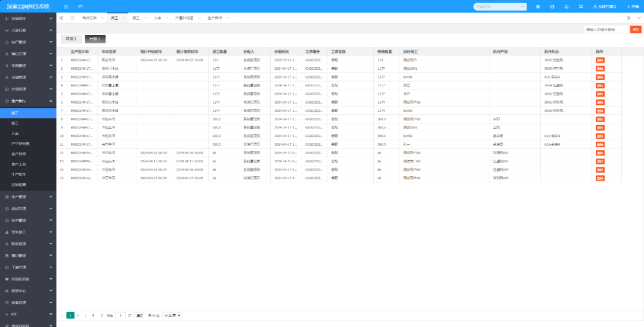The height and width of the screenshot is (327, 644).
Task: Click the 执行员工 column header
Action: point(411,52)
